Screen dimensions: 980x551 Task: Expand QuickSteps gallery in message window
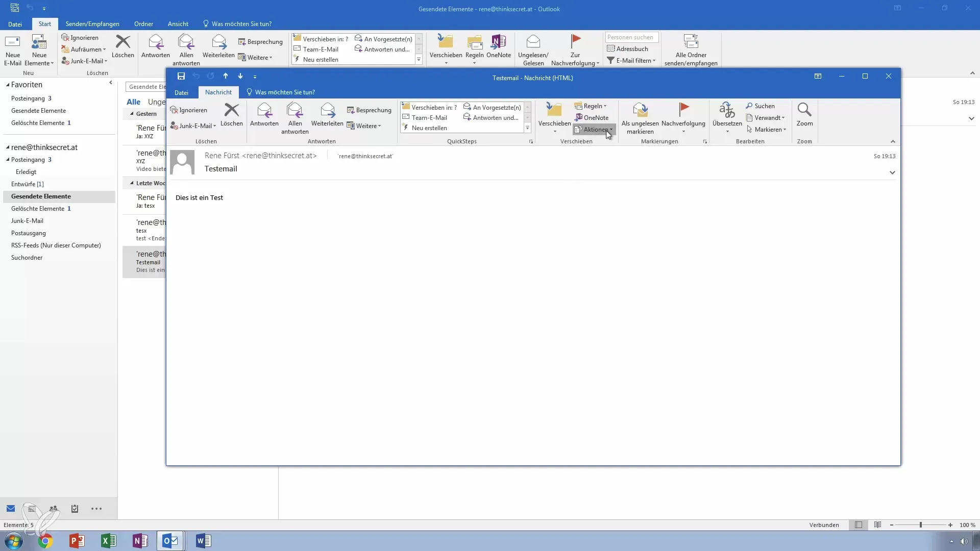pos(528,128)
